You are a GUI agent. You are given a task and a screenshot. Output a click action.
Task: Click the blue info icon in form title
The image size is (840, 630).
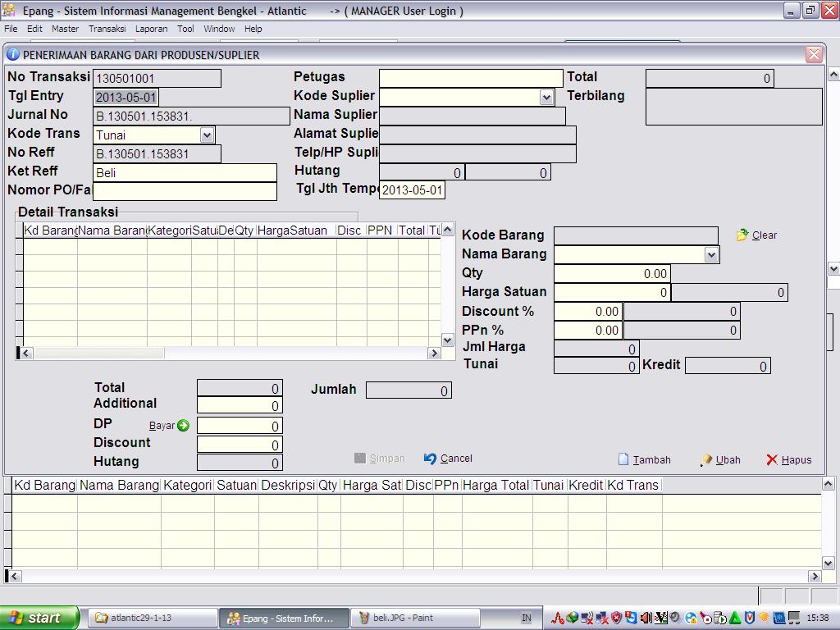(x=13, y=55)
